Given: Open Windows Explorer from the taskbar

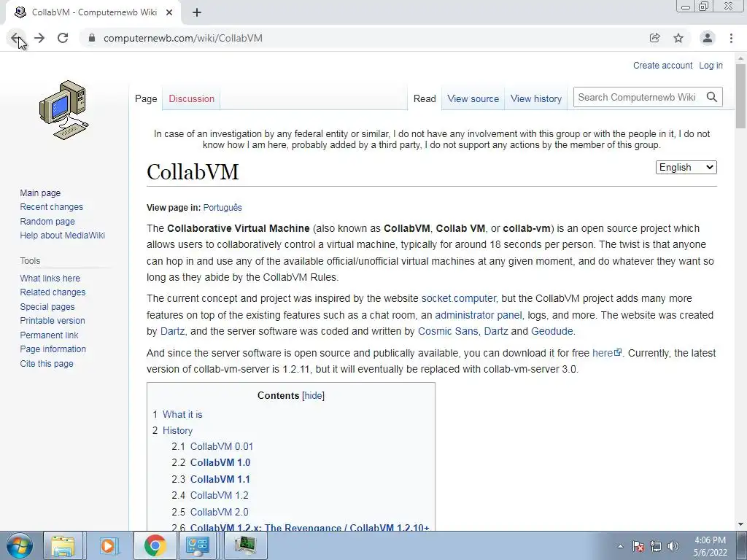Looking at the screenshot, I should pos(63,545).
